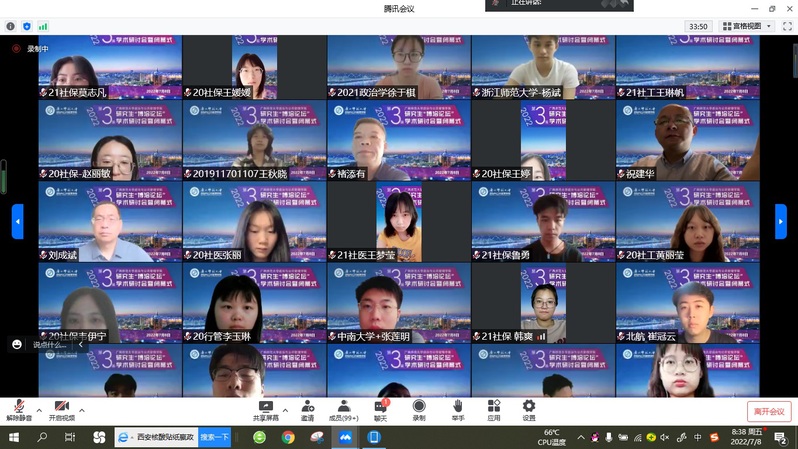Click the red 离开会议 leave button
This screenshot has width=798, height=449.
tap(768, 411)
